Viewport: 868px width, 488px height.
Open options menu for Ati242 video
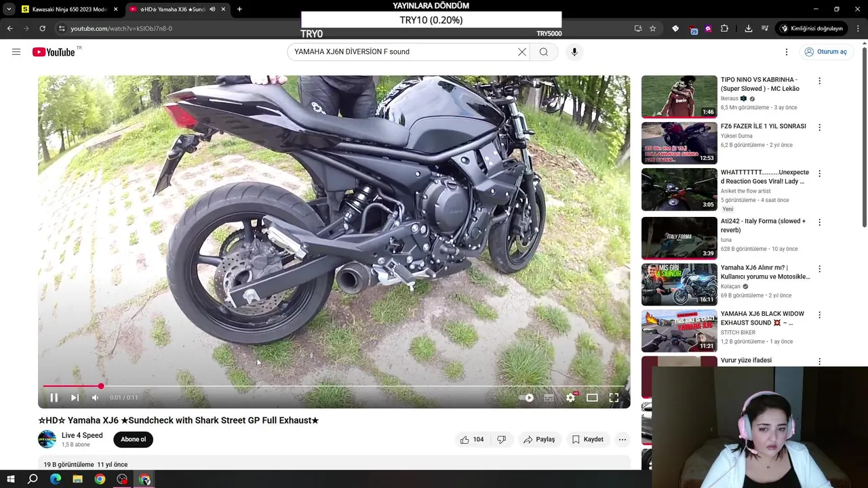819,222
